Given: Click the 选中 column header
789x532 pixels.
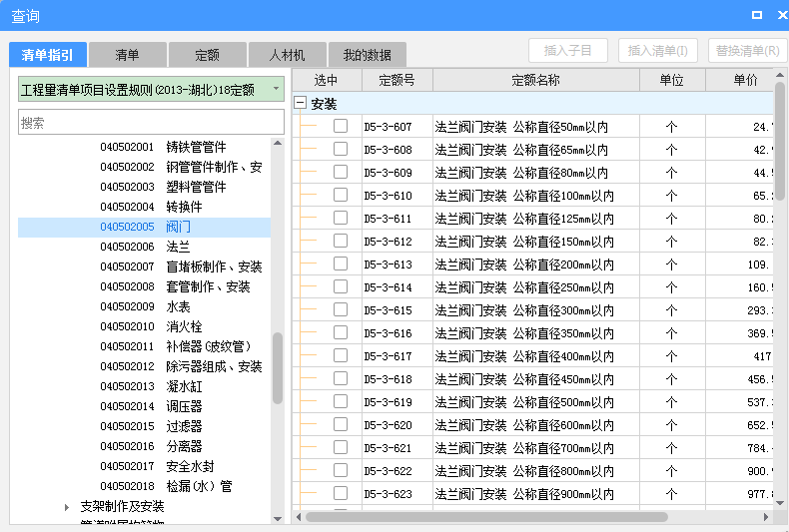Looking at the screenshot, I should click(327, 80).
